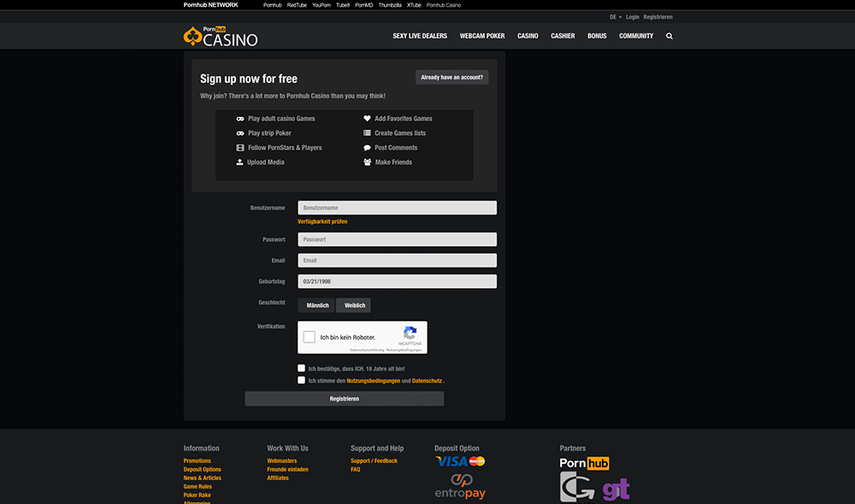855x504 pixels.
Task: Click the Upload Media icon
Action: click(240, 162)
